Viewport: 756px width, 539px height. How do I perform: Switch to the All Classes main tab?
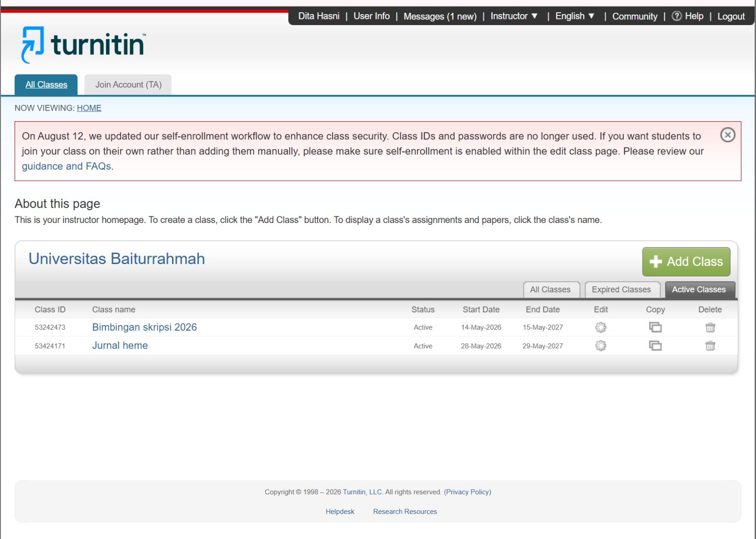46,85
